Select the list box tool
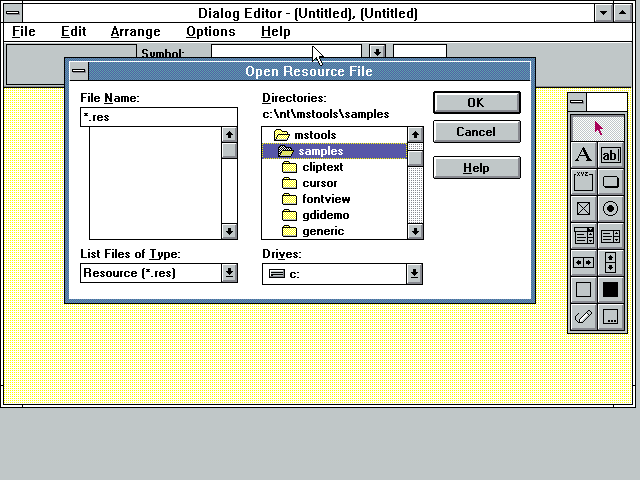The width and height of the screenshot is (640, 480). [611, 236]
